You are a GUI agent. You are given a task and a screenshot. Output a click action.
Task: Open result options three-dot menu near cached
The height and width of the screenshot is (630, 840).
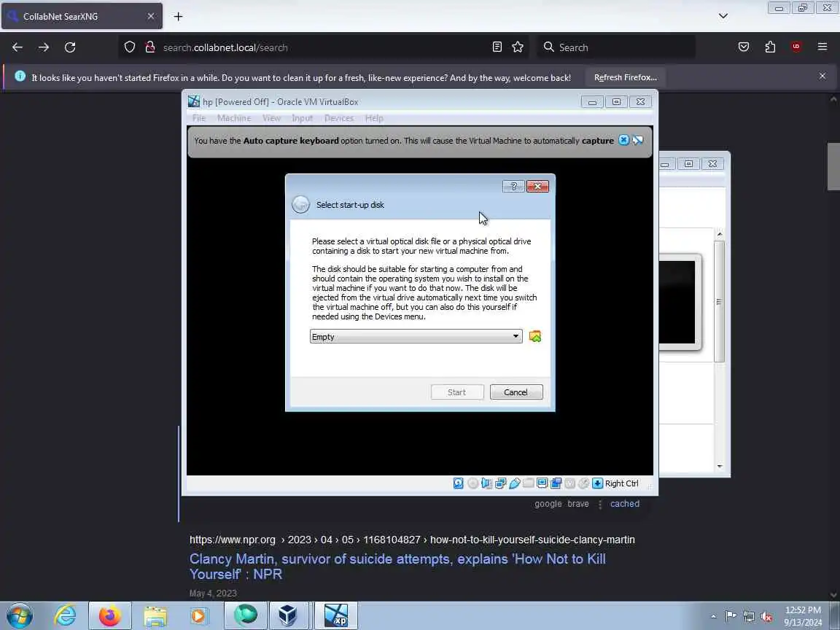600,504
